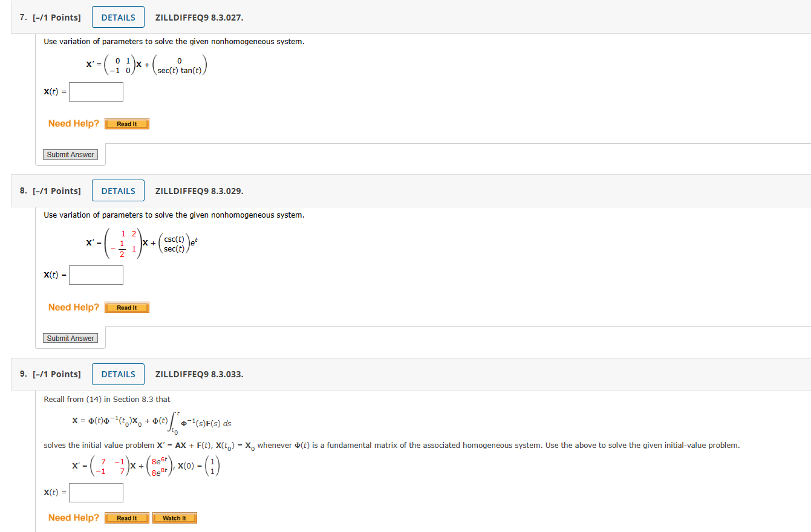Open the Watch It video for question 9
The height and width of the screenshot is (532, 811).
tap(174, 517)
